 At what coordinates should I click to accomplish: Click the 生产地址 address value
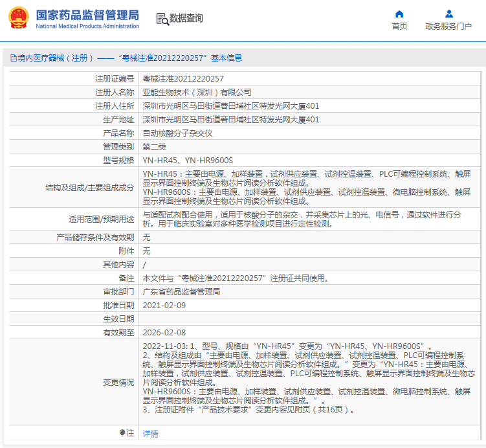click(x=231, y=120)
